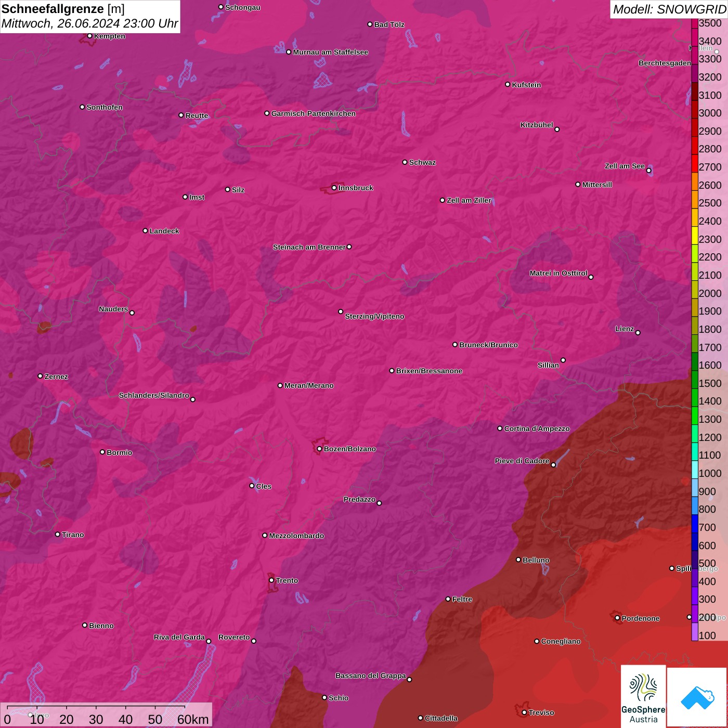Click the Rovereto label
Image resolution: width=728 pixels, height=728 pixels.
[235, 637]
